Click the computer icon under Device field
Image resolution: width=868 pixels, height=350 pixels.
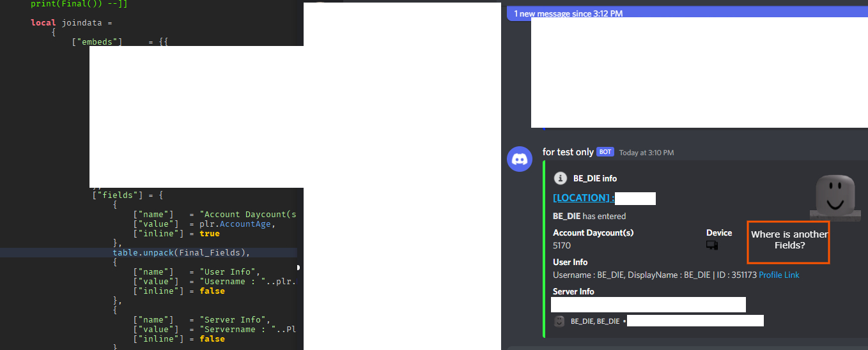[x=712, y=245]
